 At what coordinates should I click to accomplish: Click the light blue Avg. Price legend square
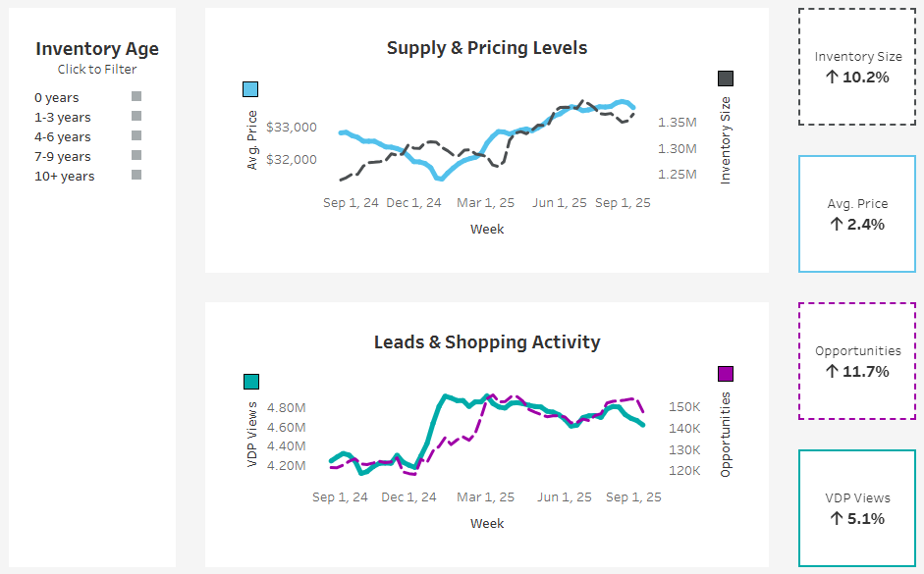[250, 89]
